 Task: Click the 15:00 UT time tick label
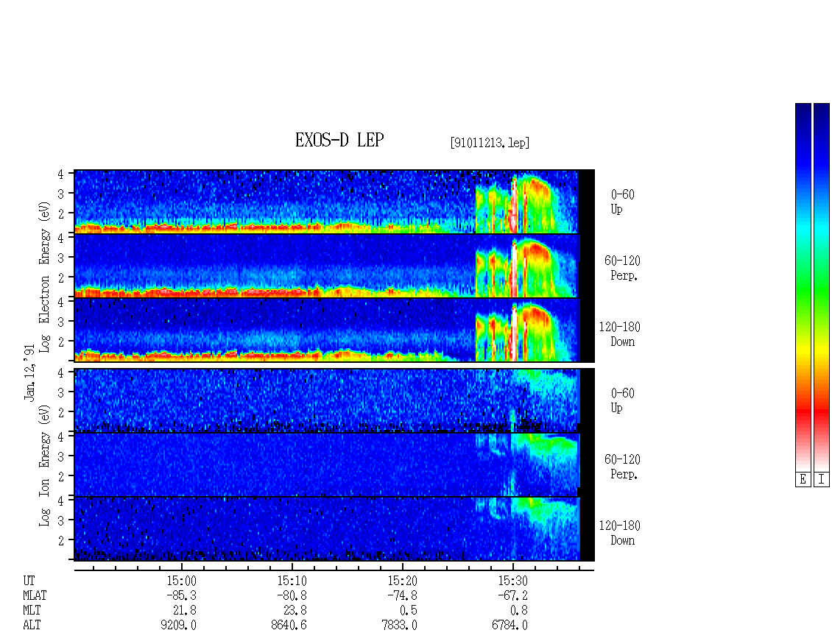pyautogui.click(x=181, y=581)
